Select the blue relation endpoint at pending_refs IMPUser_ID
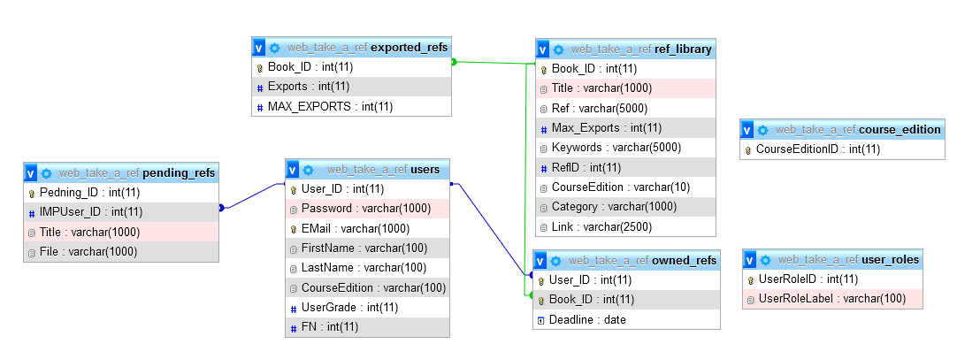Image resolution: width=980 pixels, height=344 pixels. coord(221,208)
